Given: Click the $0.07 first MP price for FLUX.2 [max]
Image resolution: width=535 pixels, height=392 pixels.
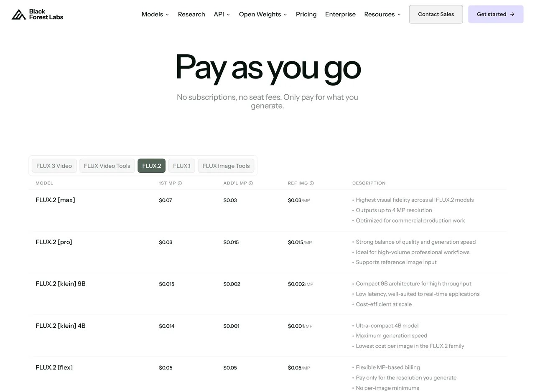Looking at the screenshot, I should click(166, 200).
